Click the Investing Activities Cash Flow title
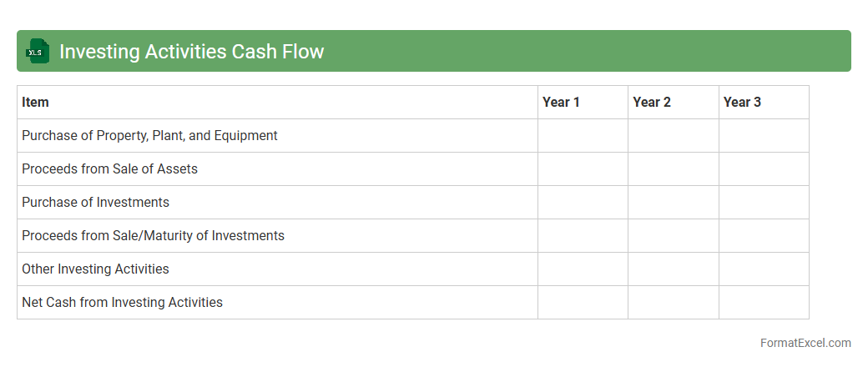The height and width of the screenshot is (367, 868). coord(191,52)
